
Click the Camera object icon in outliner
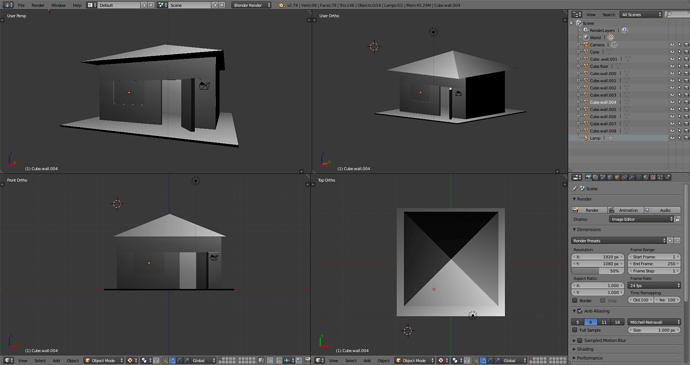(586, 44)
